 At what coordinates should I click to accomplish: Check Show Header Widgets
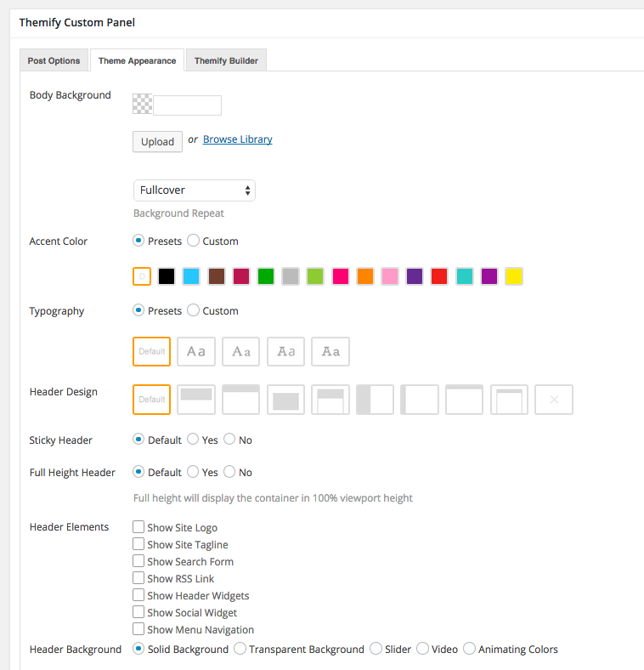(x=138, y=595)
